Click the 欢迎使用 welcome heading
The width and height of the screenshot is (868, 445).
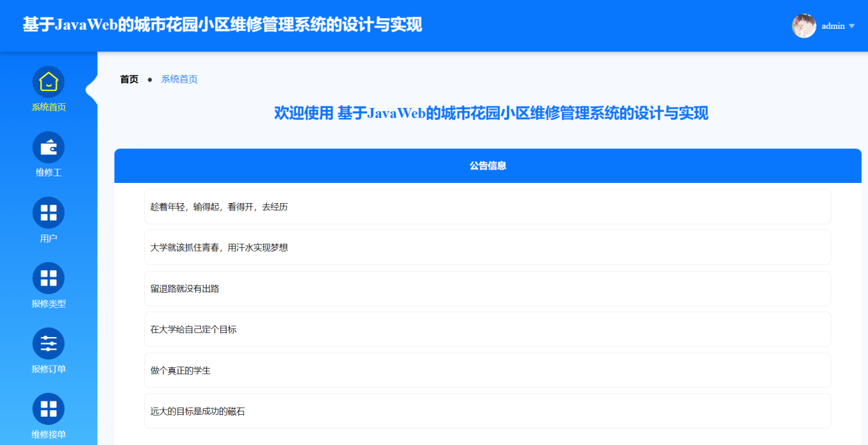point(491,113)
